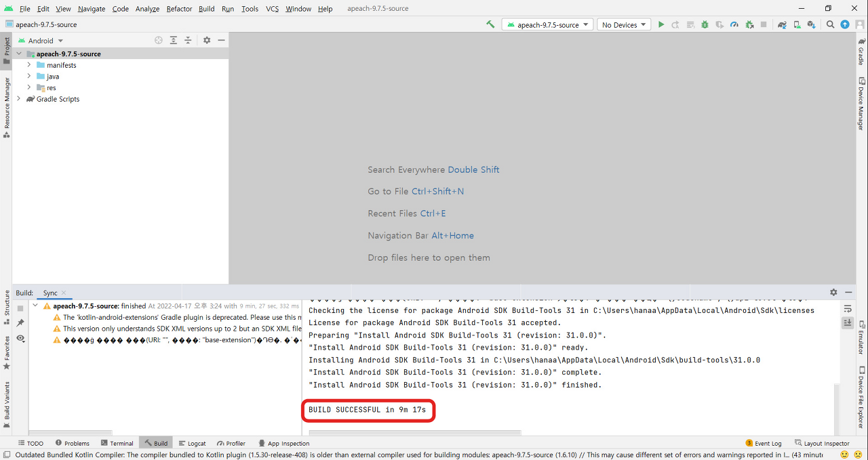
Task: Click the blue update notification arrow icon
Action: pyautogui.click(x=845, y=24)
